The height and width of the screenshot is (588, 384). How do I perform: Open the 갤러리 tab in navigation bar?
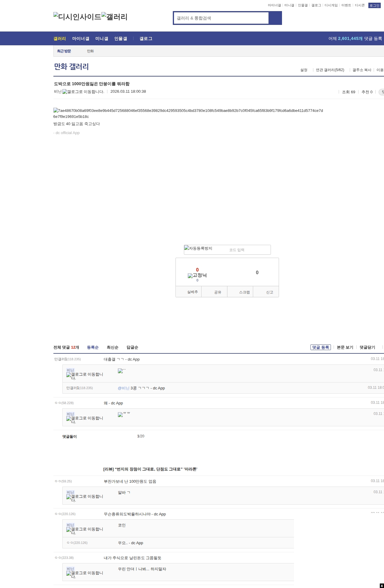59,39
